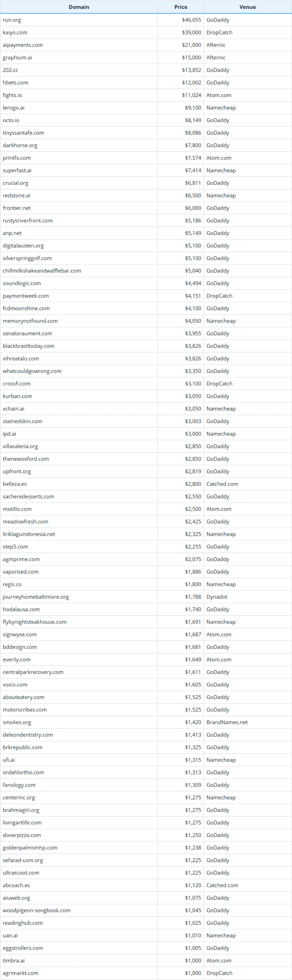The height and width of the screenshot is (980, 292).
Task: Click the Venue column header
Action: [x=247, y=7]
